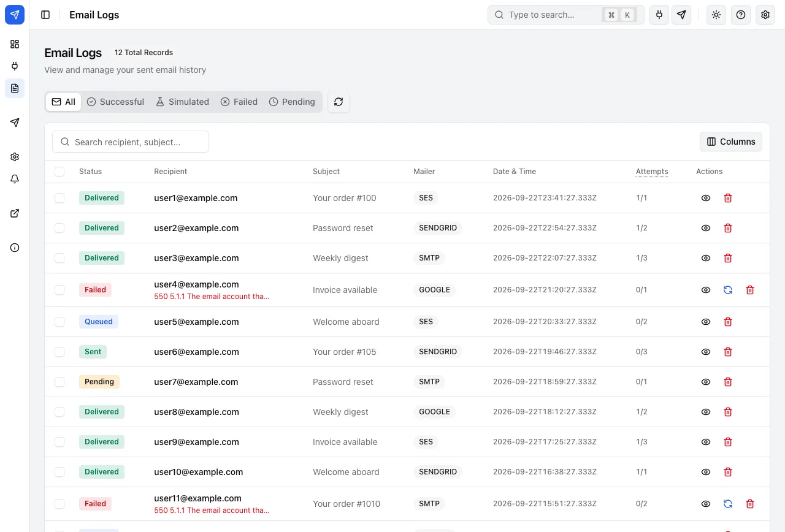The image size is (785, 532).
Task: Open the dashboard icon in sidebar
Action: (15, 44)
